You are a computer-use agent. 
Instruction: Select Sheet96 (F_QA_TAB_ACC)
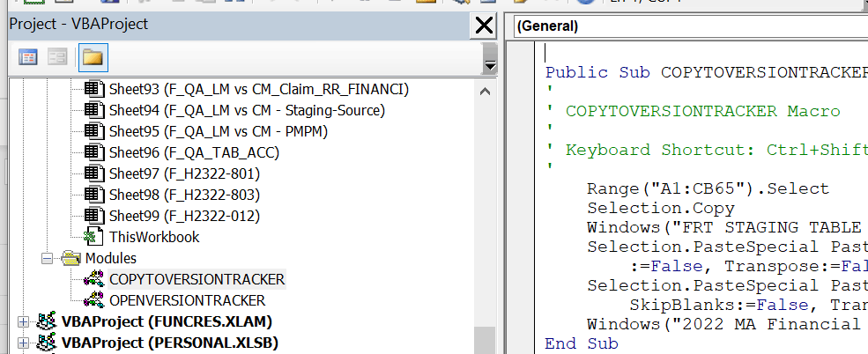click(x=194, y=152)
